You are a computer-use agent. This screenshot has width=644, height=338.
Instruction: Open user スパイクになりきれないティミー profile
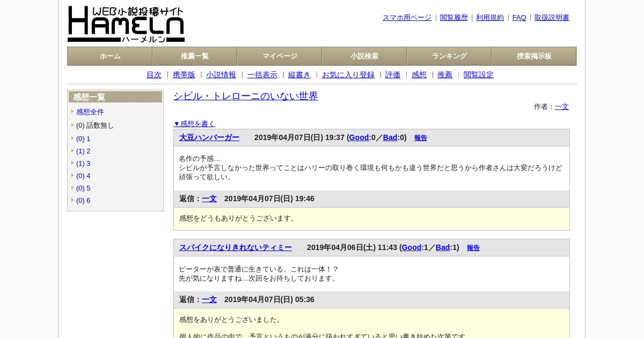coord(236,247)
